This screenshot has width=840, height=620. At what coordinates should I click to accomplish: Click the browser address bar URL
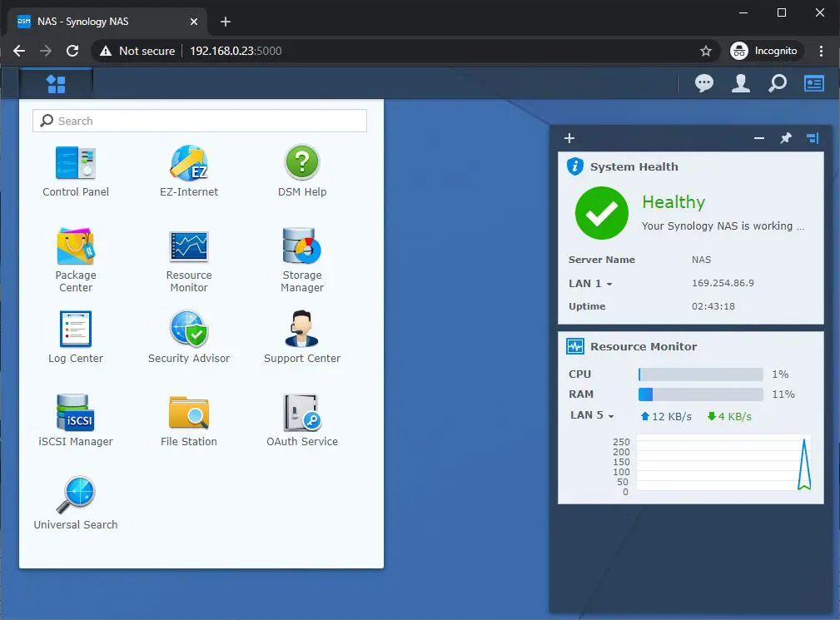[x=236, y=51]
